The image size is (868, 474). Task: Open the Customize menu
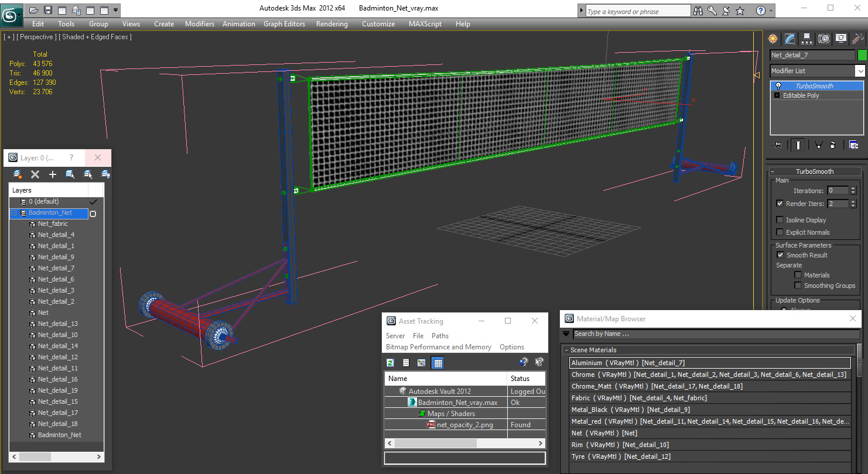coord(378,24)
